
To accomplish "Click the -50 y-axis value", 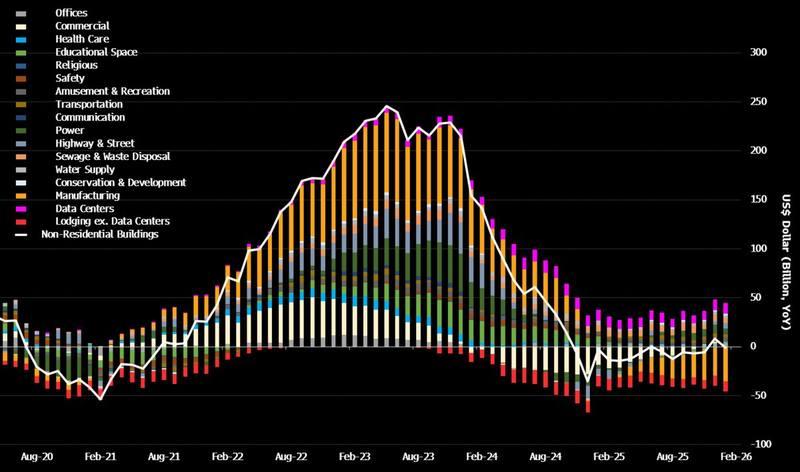I will [x=758, y=395].
